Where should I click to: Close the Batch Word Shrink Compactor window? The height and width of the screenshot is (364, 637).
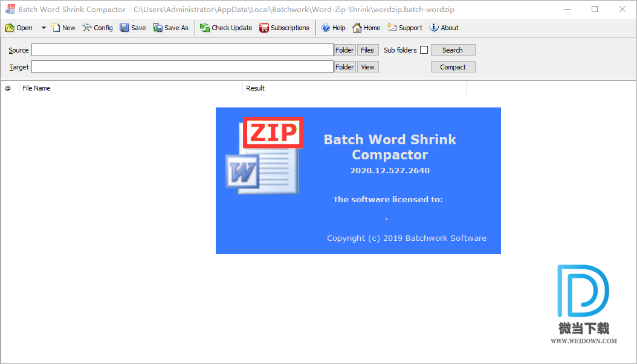622,9
